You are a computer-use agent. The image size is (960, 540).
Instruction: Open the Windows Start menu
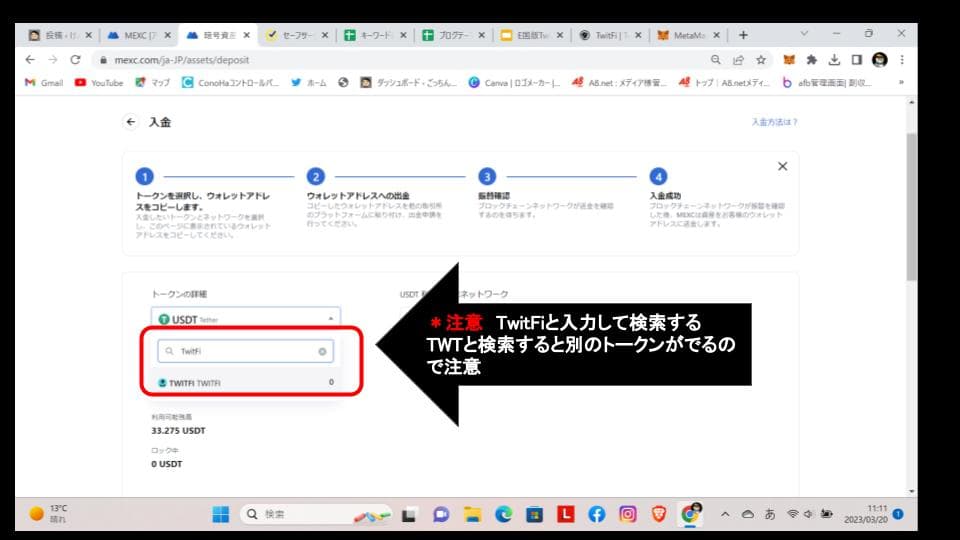click(x=220, y=514)
